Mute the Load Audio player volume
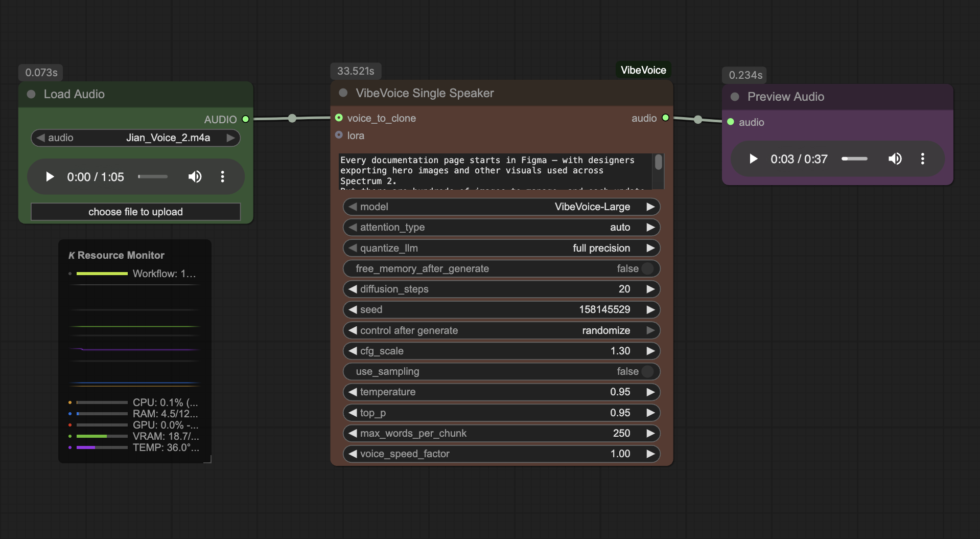 195,176
